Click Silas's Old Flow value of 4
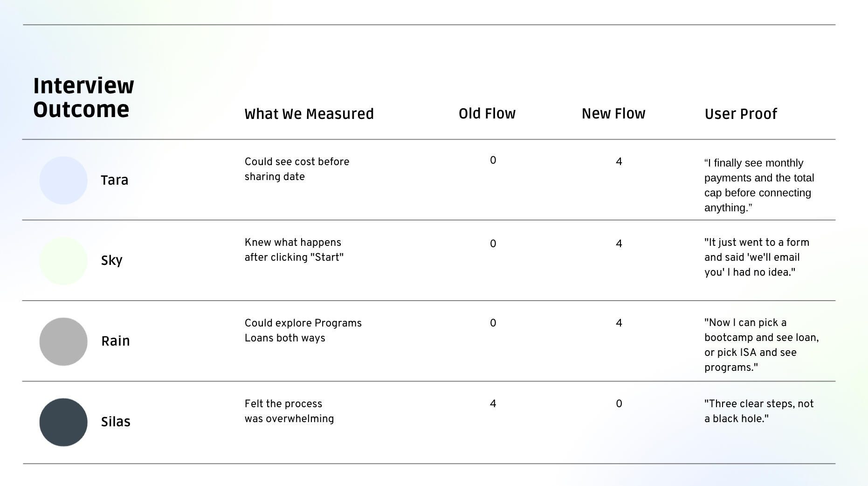This screenshot has width=868, height=486. pyautogui.click(x=493, y=403)
